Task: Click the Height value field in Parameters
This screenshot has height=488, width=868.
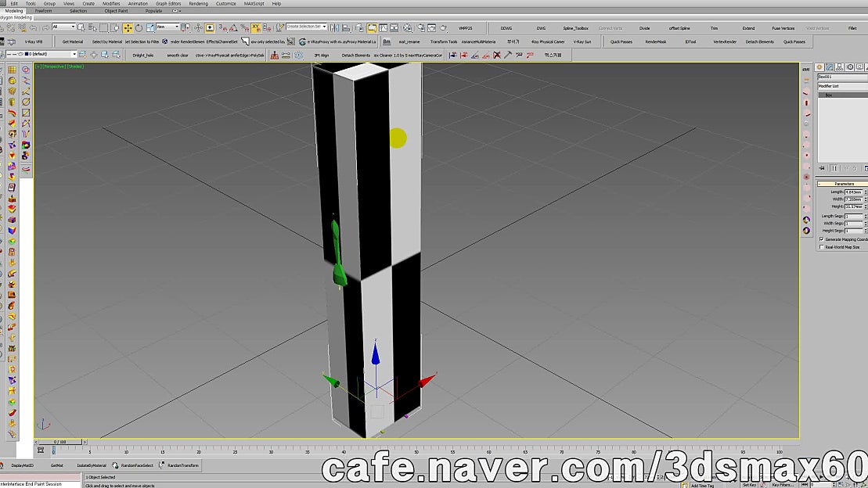Action: (855, 206)
